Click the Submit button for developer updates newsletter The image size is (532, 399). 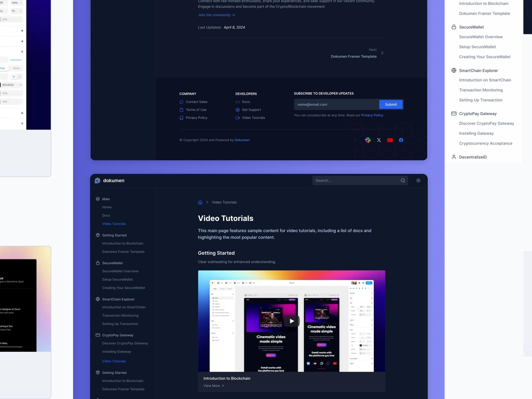pos(390,104)
